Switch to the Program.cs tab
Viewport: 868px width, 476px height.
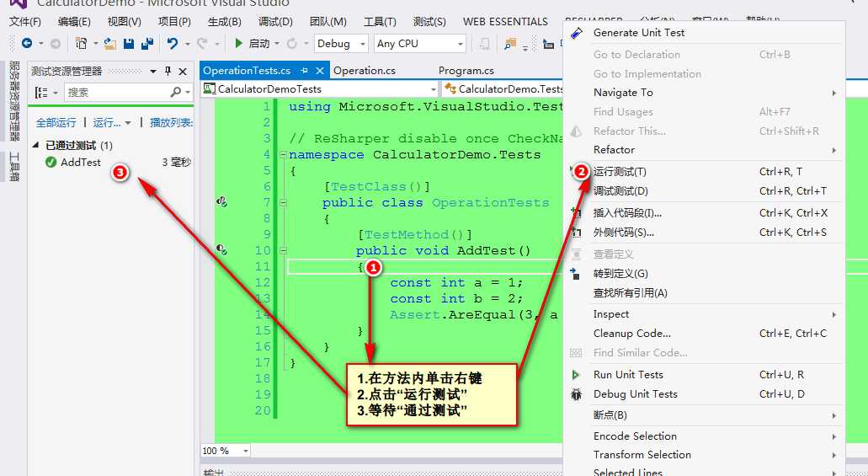466,71
